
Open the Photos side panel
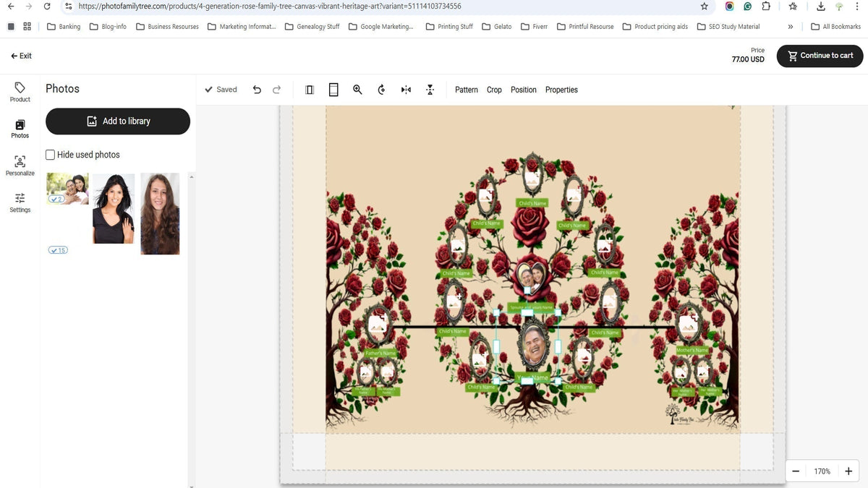pos(20,129)
